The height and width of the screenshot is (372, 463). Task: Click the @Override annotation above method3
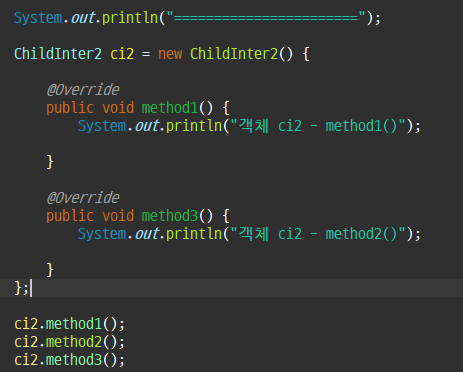pyautogui.click(x=83, y=198)
